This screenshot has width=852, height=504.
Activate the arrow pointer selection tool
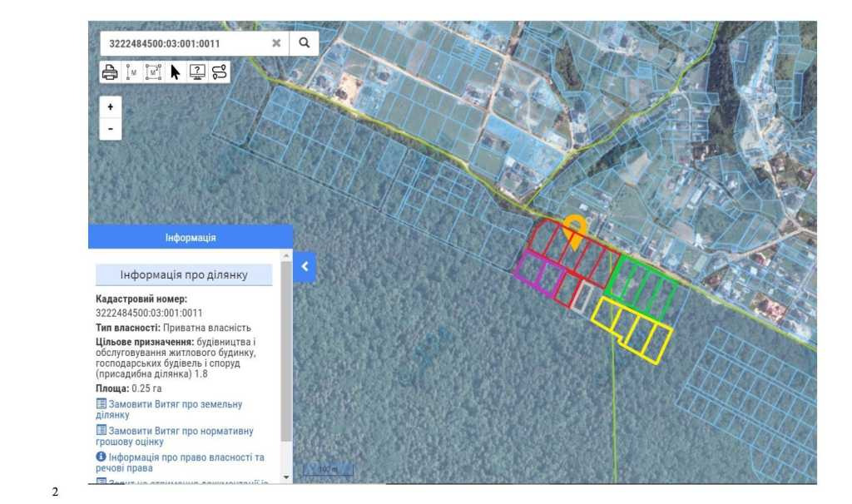176,72
